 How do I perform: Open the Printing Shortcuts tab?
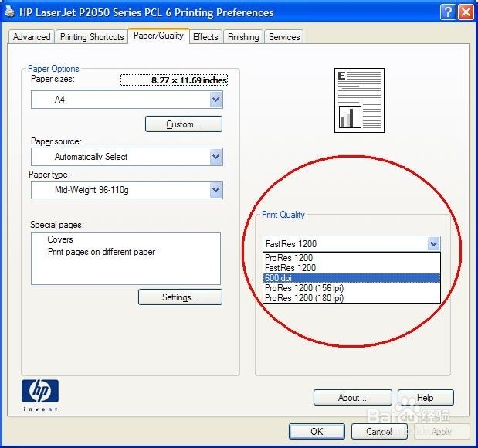92,37
